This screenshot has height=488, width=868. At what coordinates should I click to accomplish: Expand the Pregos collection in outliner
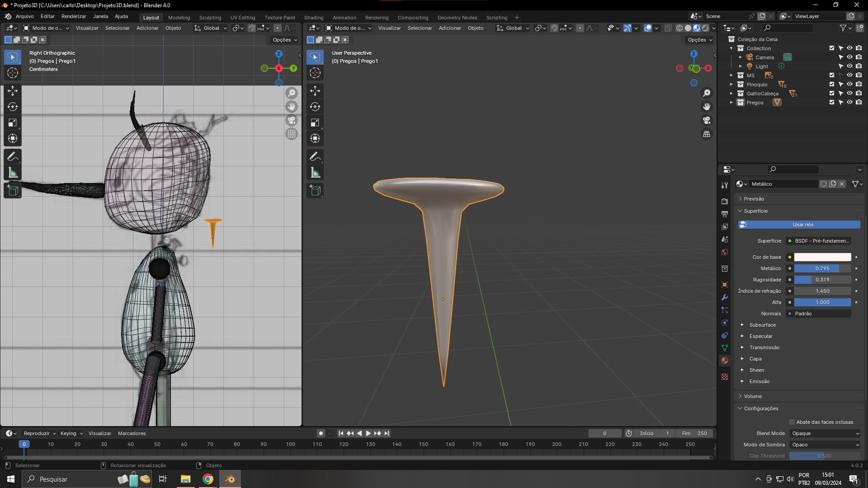point(731,103)
